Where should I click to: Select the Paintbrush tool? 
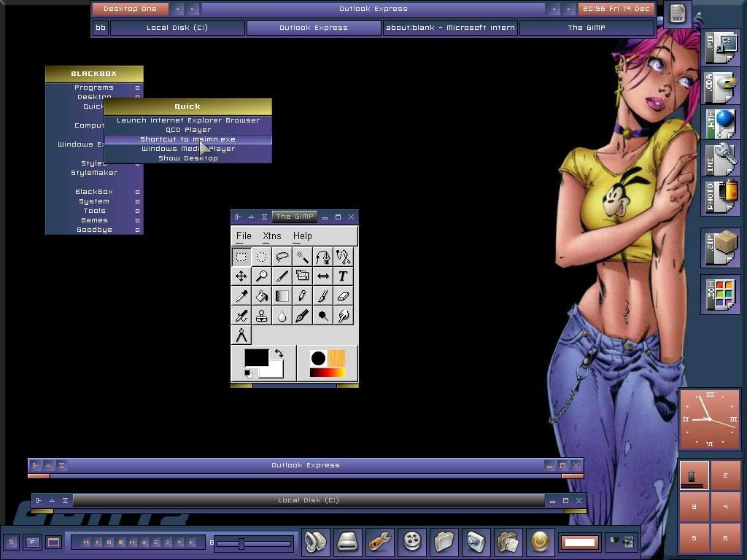click(322, 296)
